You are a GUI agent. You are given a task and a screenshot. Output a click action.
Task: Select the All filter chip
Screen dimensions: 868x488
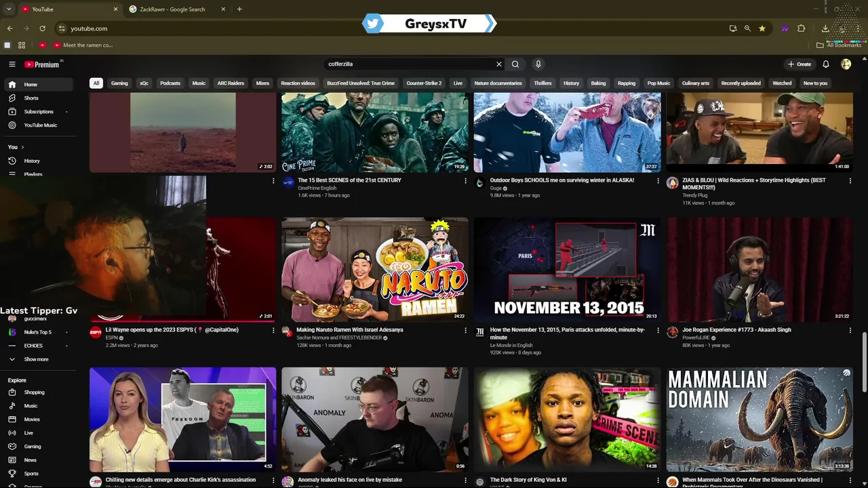tap(96, 83)
